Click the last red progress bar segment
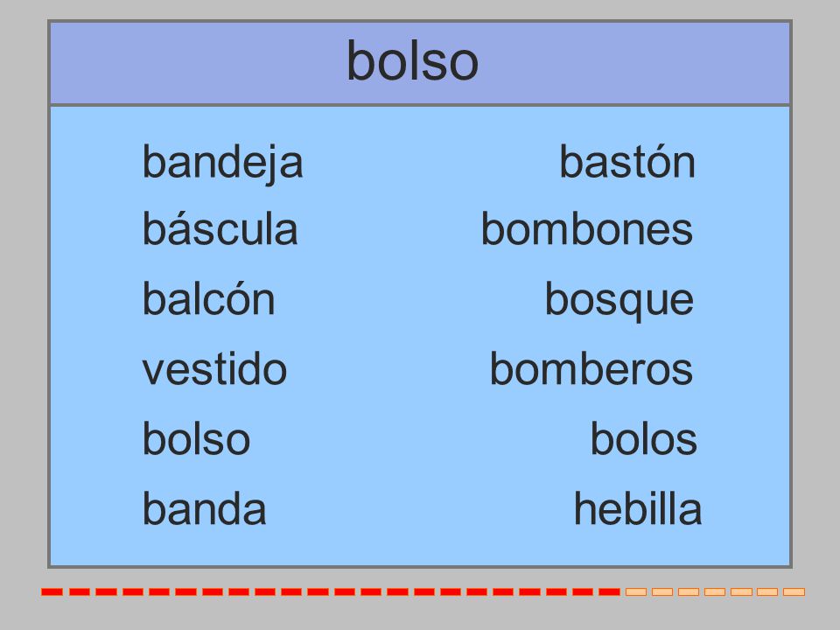The height and width of the screenshot is (630, 840). point(609,592)
